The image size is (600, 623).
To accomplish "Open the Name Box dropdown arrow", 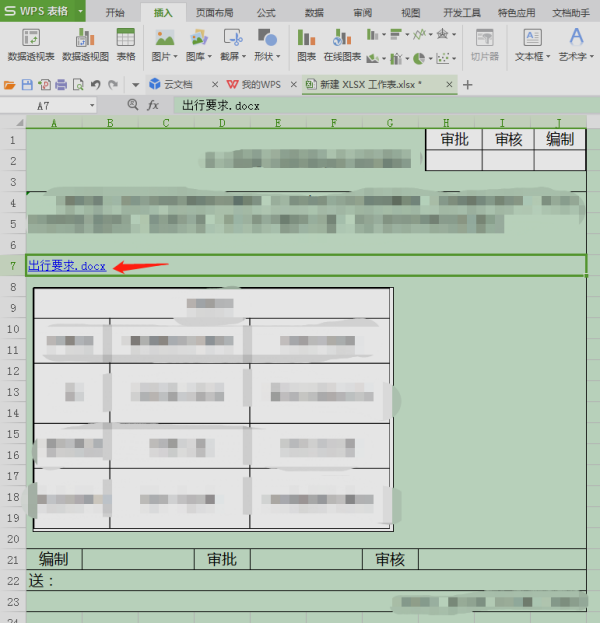I will click(92, 106).
